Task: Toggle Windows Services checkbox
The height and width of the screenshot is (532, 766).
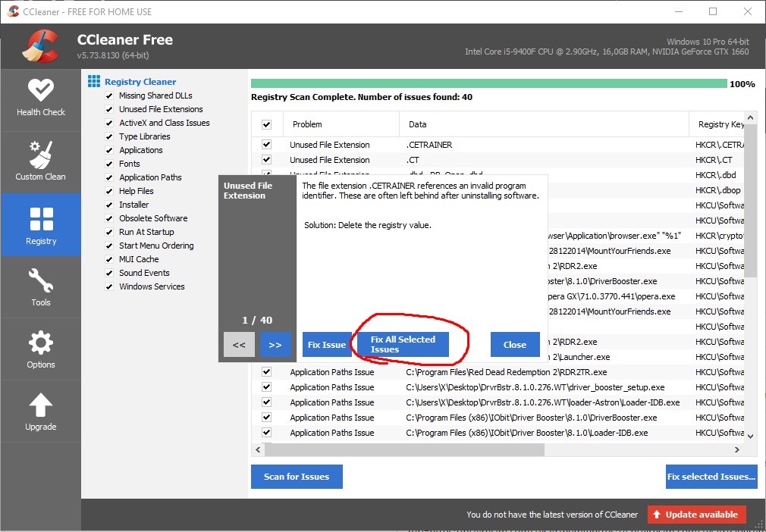Action: (x=109, y=287)
